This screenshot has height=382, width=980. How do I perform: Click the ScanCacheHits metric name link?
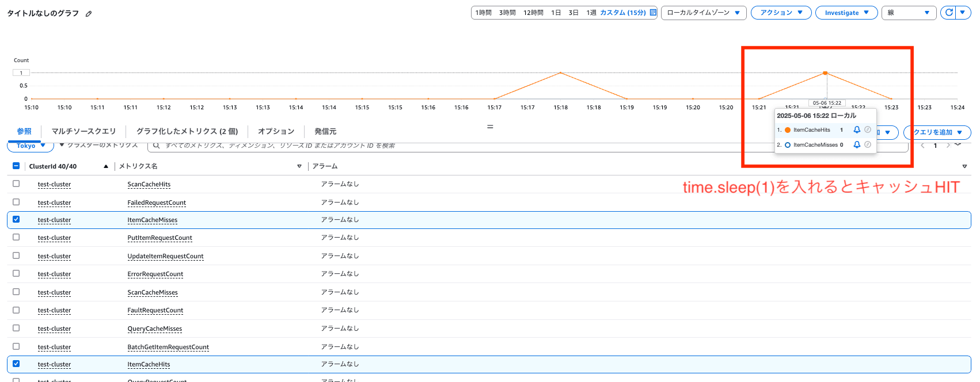[x=149, y=184]
